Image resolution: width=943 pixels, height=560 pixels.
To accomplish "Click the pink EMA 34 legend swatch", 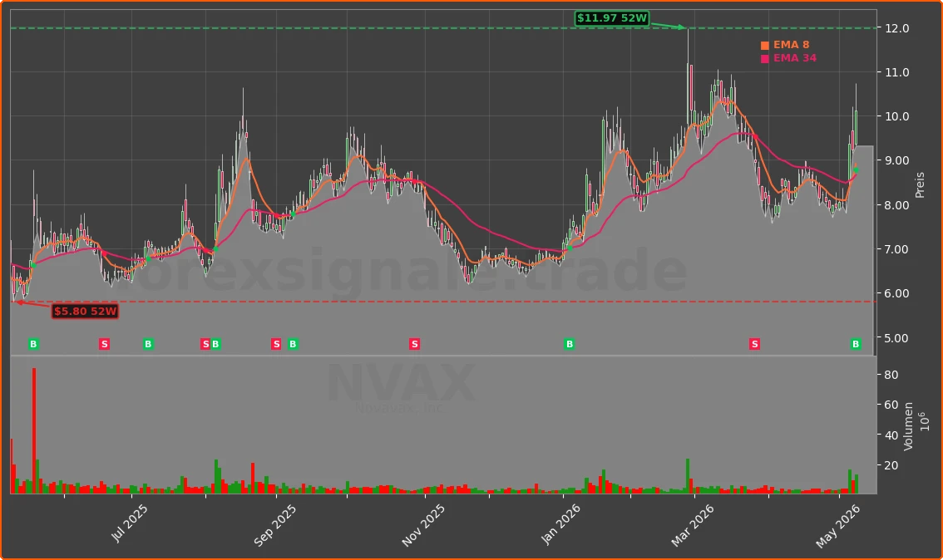I will 765,59.
